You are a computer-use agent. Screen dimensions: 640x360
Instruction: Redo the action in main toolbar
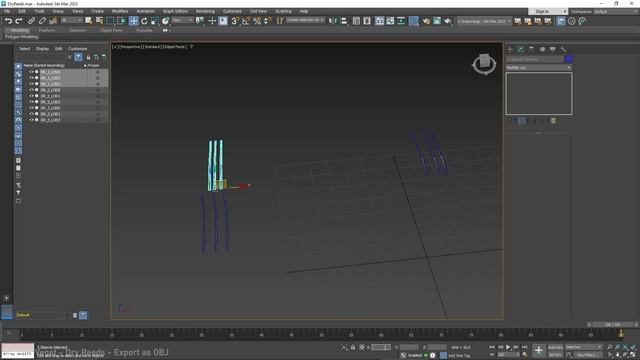coord(18,21)
